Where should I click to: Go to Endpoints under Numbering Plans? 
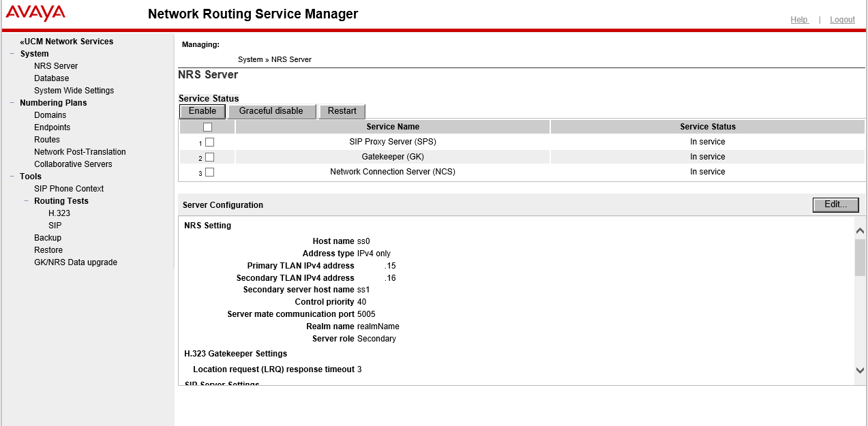(53, 127)
